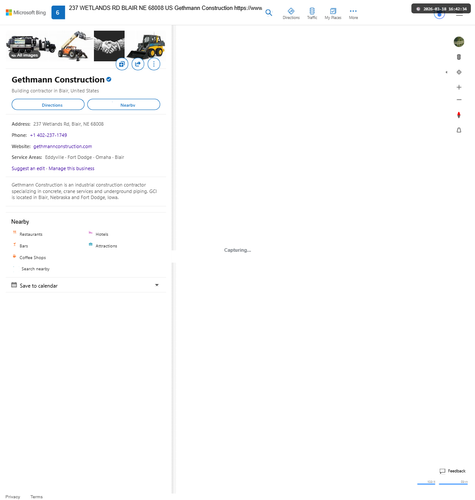Open Directions from the top toolbar

(x=291, y=13)
